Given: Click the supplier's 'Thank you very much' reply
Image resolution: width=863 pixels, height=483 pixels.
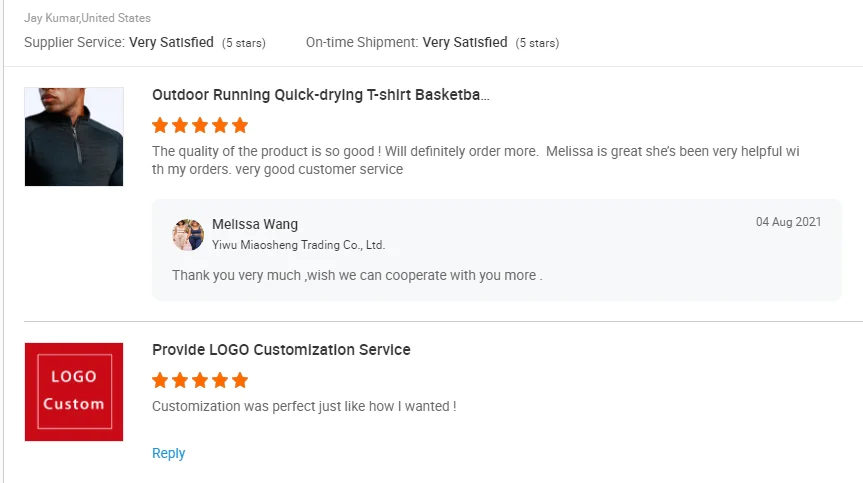Looking at the screenshot, I should pos(357,275).
